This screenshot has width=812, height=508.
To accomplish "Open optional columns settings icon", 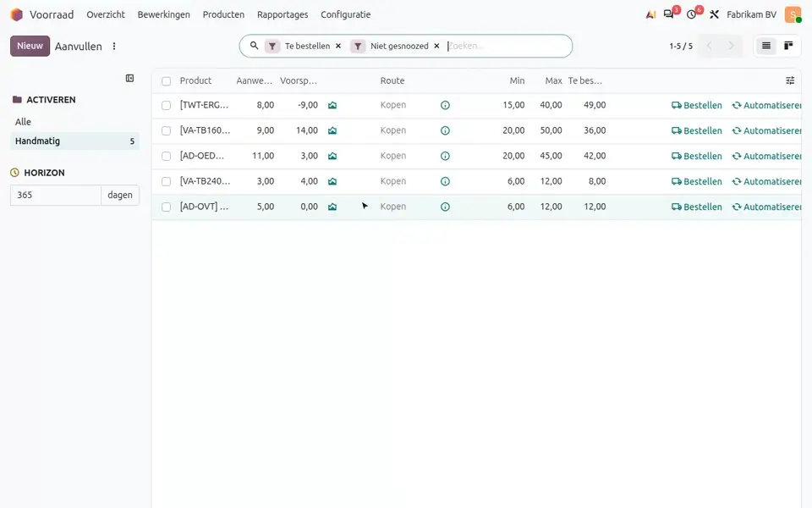I will 790,80.
